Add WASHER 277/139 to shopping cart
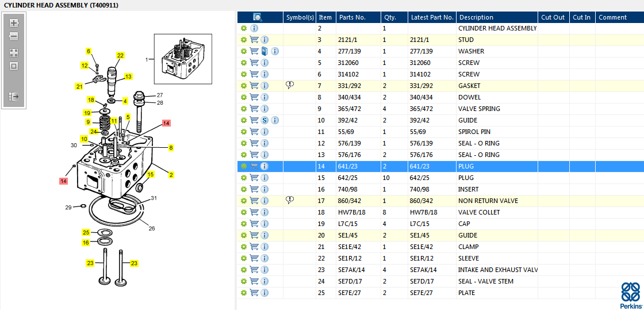 pyautogui.click(x=254, y=51)
